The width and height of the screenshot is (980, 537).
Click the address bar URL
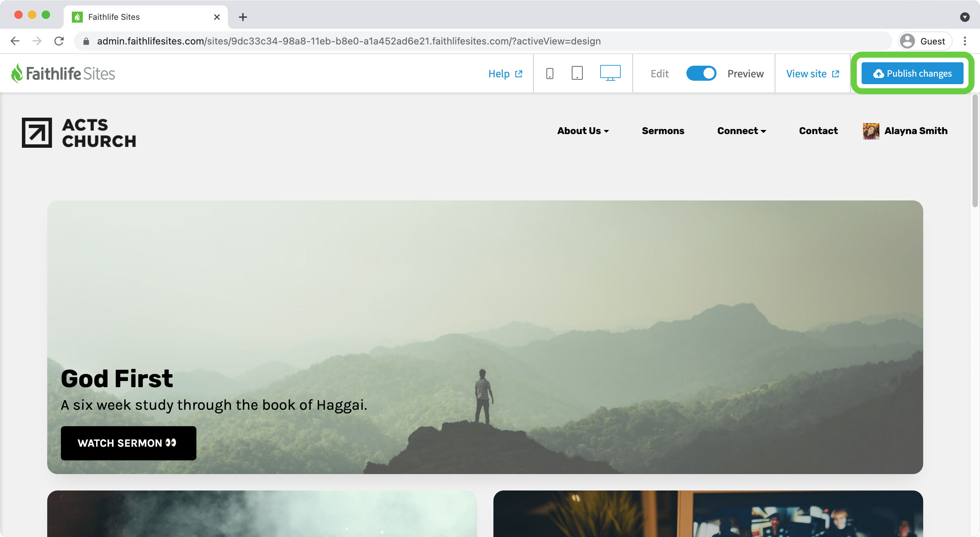tap(348, 41)
